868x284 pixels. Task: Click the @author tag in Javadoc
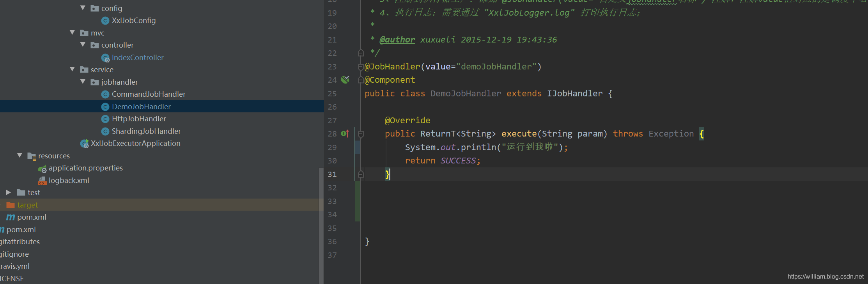(397, 40)
